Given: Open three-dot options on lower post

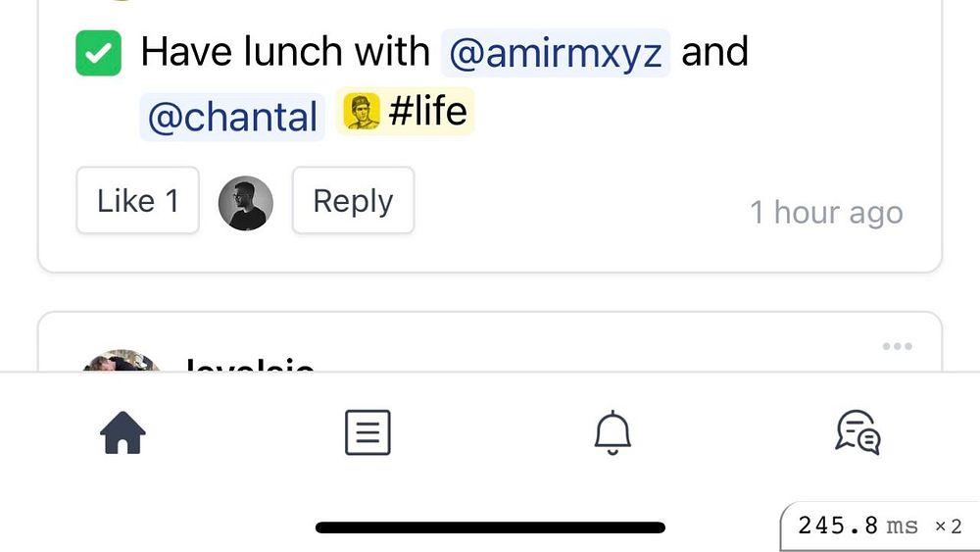Looking at the screenshot, I should click(897, 346).
